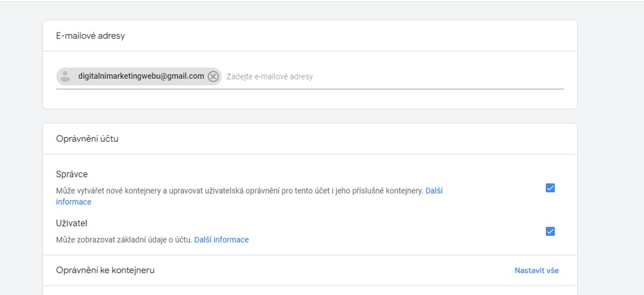Image resolution: width=644 pixels, height=295 pixels.
Task: Click the 'Může zobrazovat základní údaje' description
Action: [x=124, y=240]
